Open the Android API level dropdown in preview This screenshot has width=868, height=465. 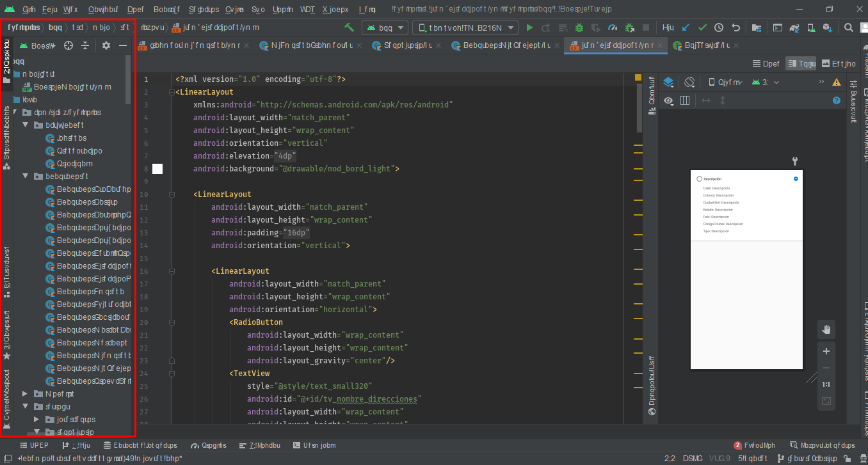(766, 82)
